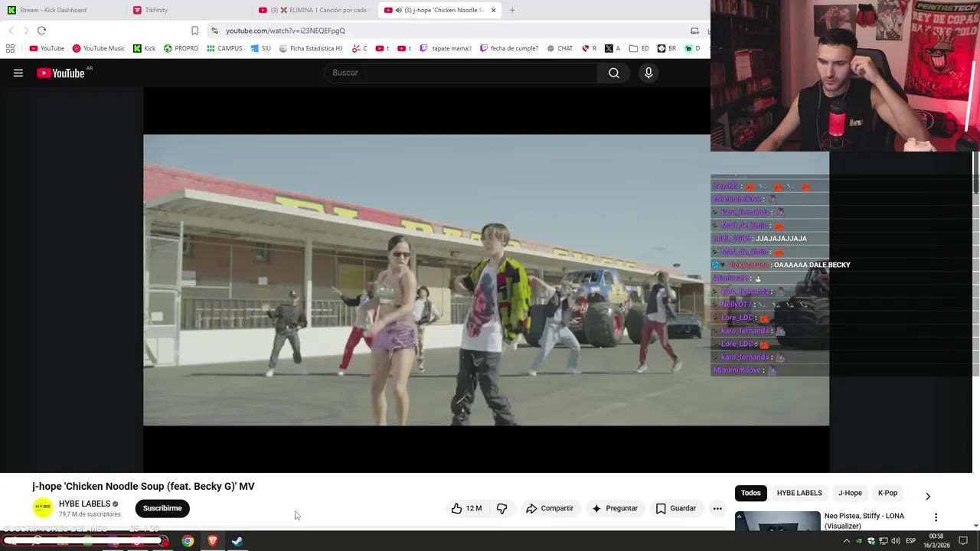Go back in browser history

11,31
